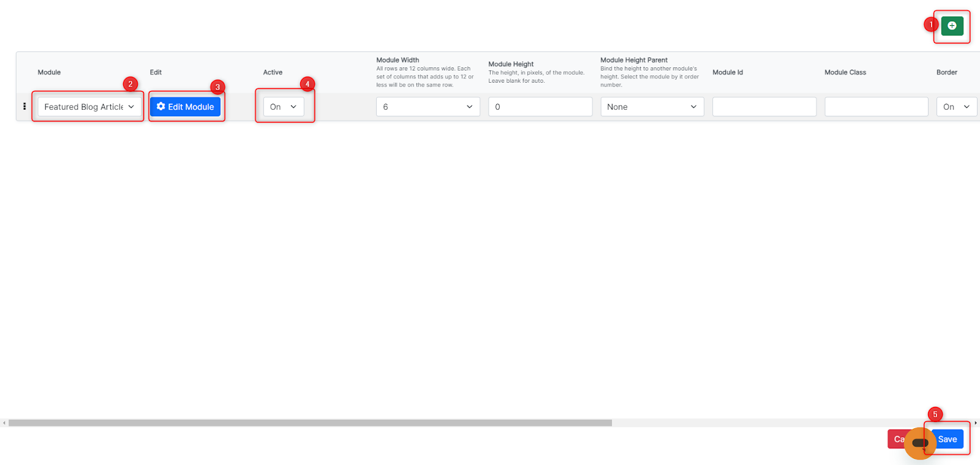This screenshot has width=980, height=465.
Task: Focus the Module Height input field
Action: [540, 107]
